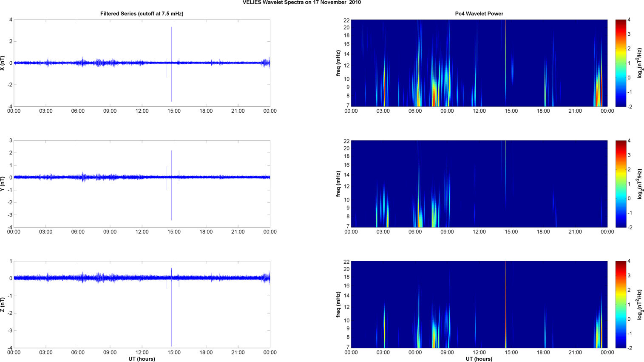Click the freq (mHz) label of bottom spectrogram
Viewport: 644px width, 362px height.
pos(338,305)
